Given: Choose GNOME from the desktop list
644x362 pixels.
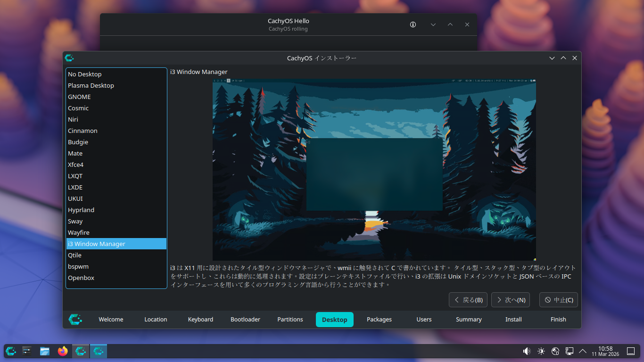Looking at the screenshot, I should click(116, 97).
